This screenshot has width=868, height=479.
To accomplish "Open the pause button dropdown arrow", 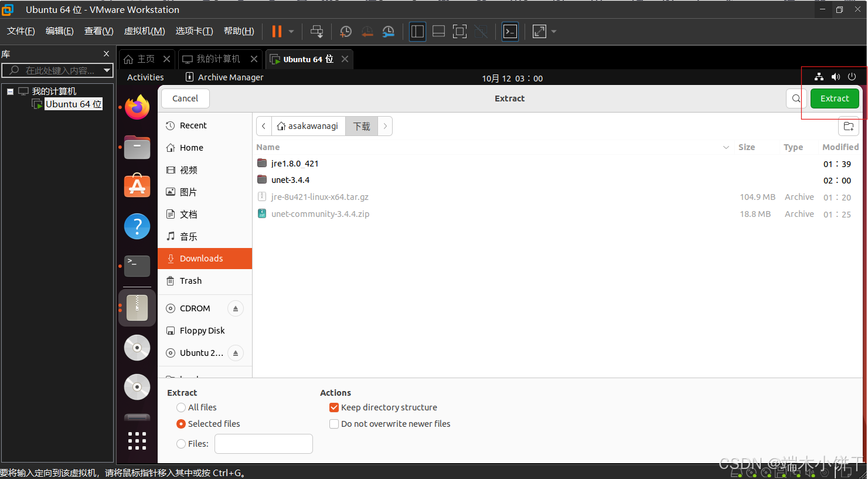I will point(291,31).
